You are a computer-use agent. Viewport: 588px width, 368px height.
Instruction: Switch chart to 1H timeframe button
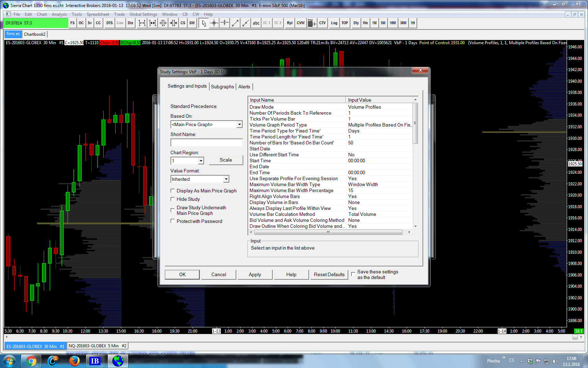point(413,23)
